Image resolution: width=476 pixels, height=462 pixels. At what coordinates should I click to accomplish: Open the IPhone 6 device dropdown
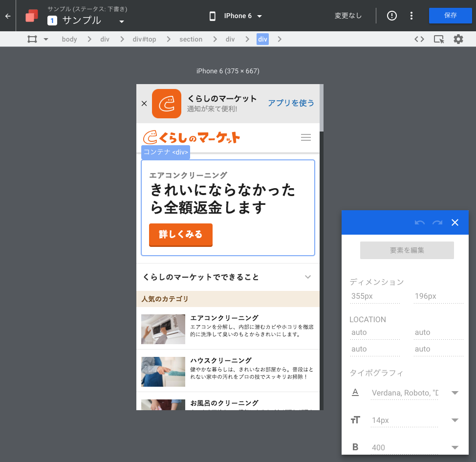pos(238,16)
